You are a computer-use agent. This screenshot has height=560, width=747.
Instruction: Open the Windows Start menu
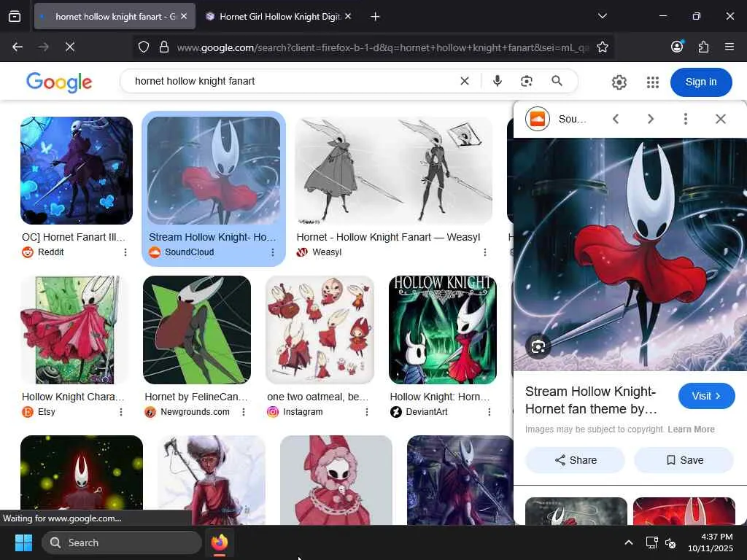[x=23, y=542]
